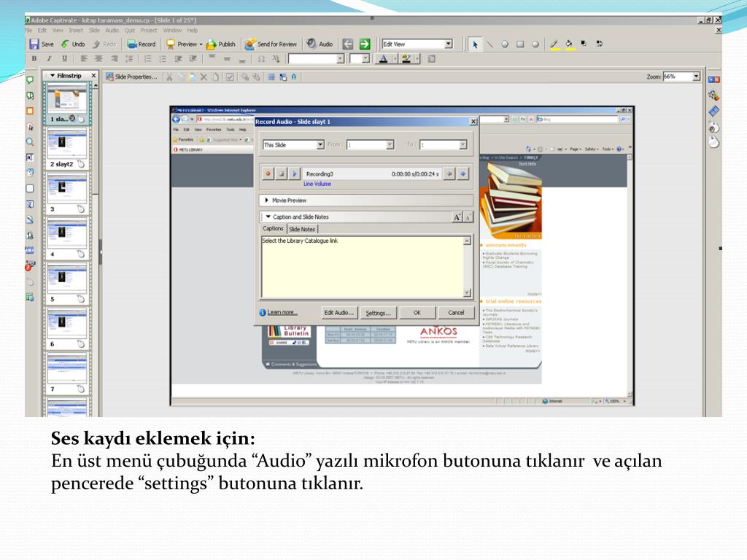Screen dimensions: 747x560
Task: Open the Help menu
Action: tap(192, 30)
